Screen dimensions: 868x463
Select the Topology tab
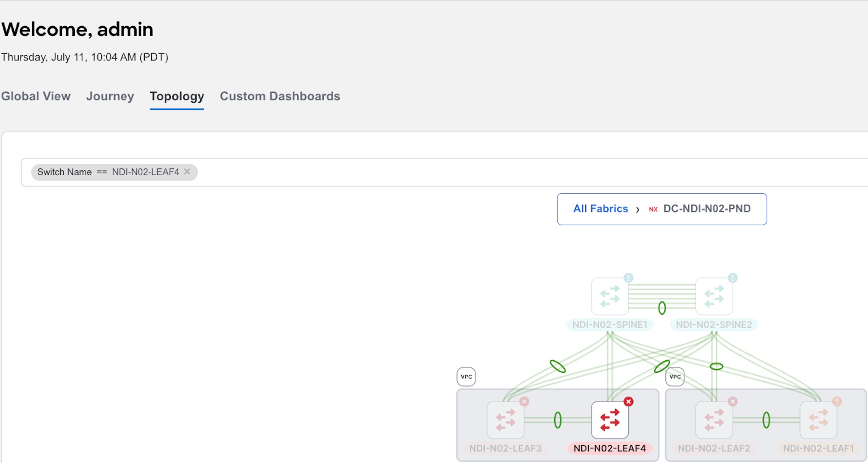(177, 96)
